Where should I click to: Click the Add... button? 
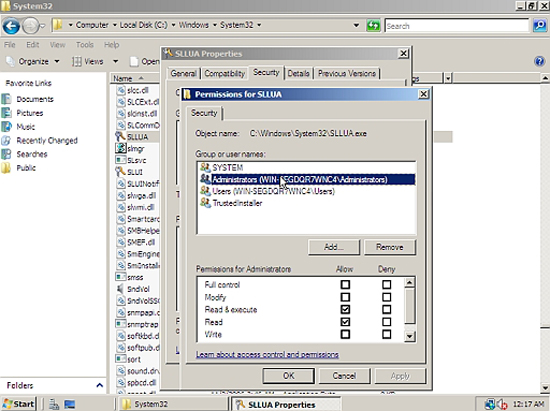(334, 247)
